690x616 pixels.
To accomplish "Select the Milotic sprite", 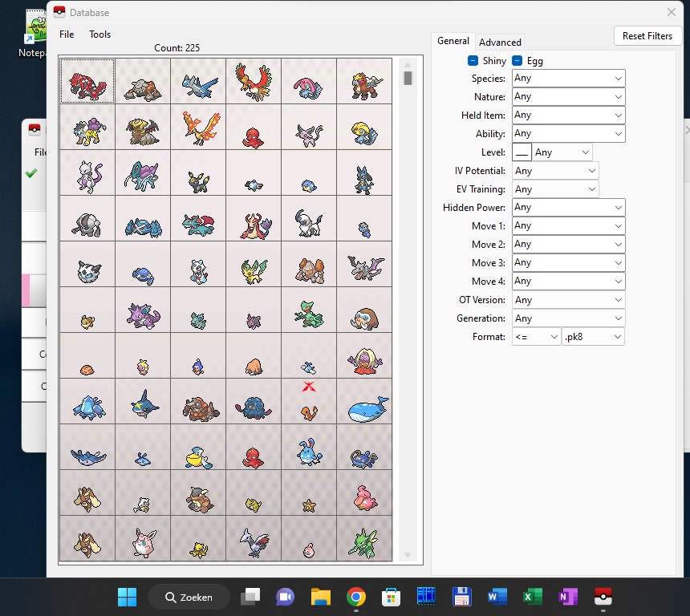I will (x=254, y=219).
